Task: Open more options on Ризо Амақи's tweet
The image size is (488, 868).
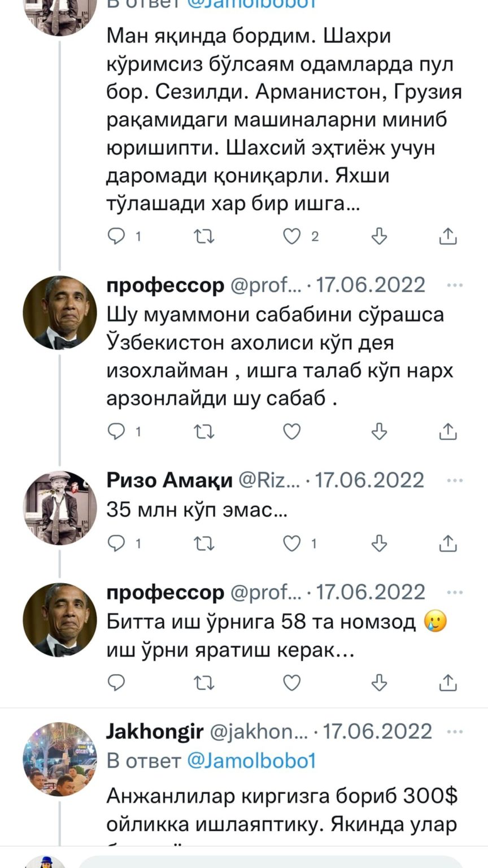Action: (x=454, y=481)
